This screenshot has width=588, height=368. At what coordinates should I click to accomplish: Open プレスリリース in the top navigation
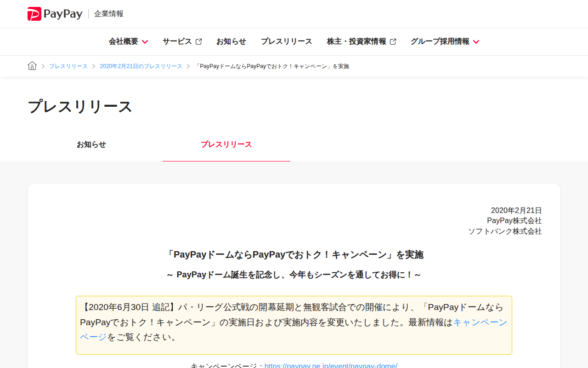(x=287, y=41)
